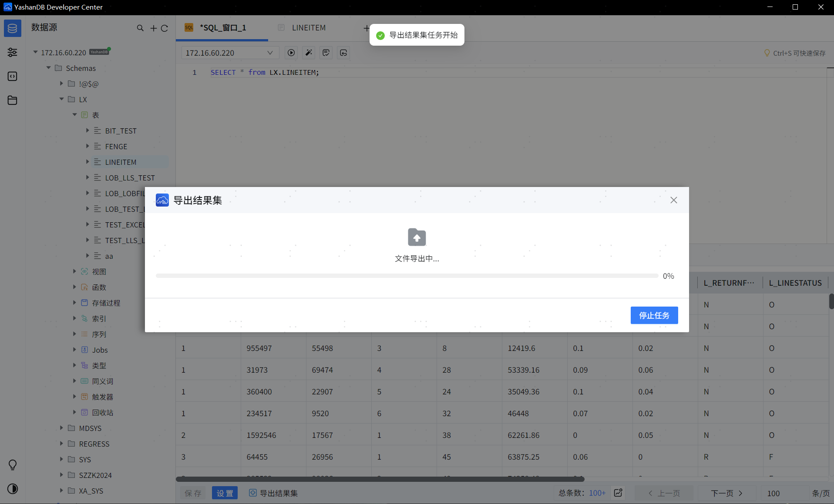Click the horizontal results scrollbar
This screenshot has height=504, width=834.
380,479
